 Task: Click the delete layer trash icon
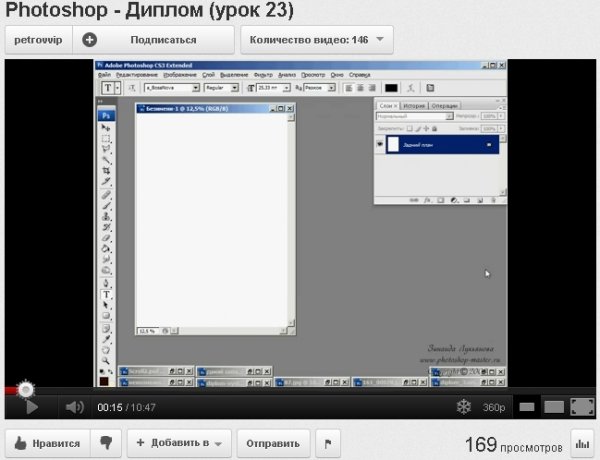[x=493, y=200]
